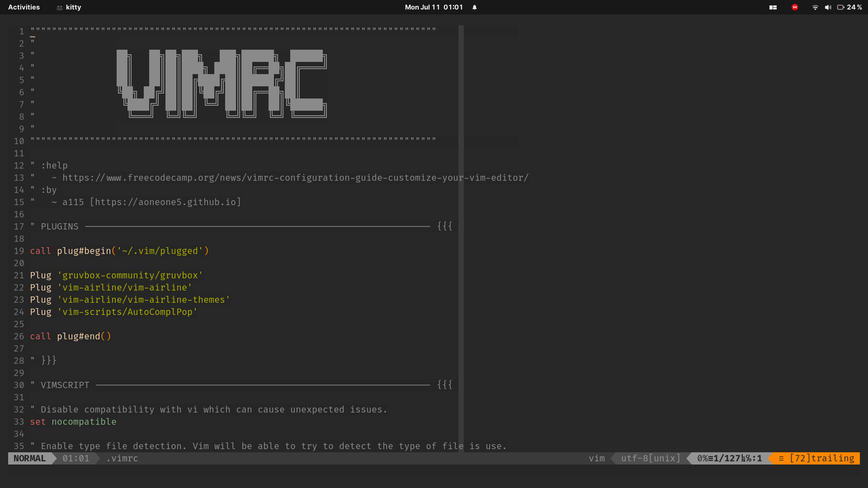Click the window tiling icon in top bar
The height and width of the screenshot is (488, 868).
pyautogui.click(x=773, y=7)
